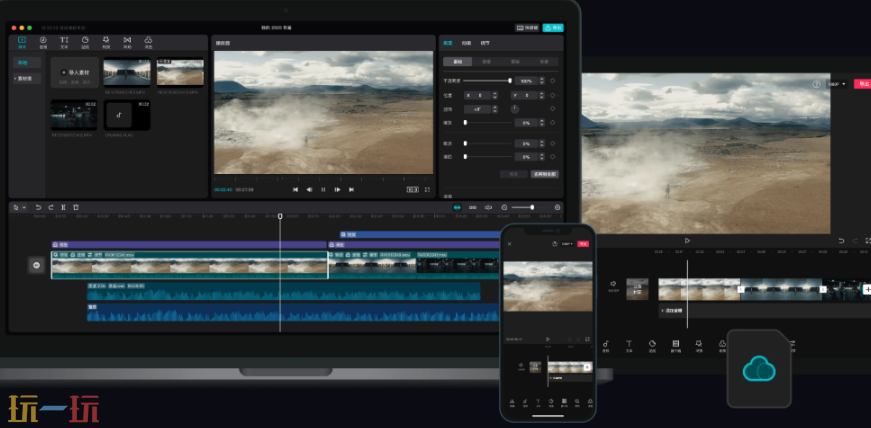Step back one frame in laptop player
Screen dimensions: 871x428
(309, 190)
